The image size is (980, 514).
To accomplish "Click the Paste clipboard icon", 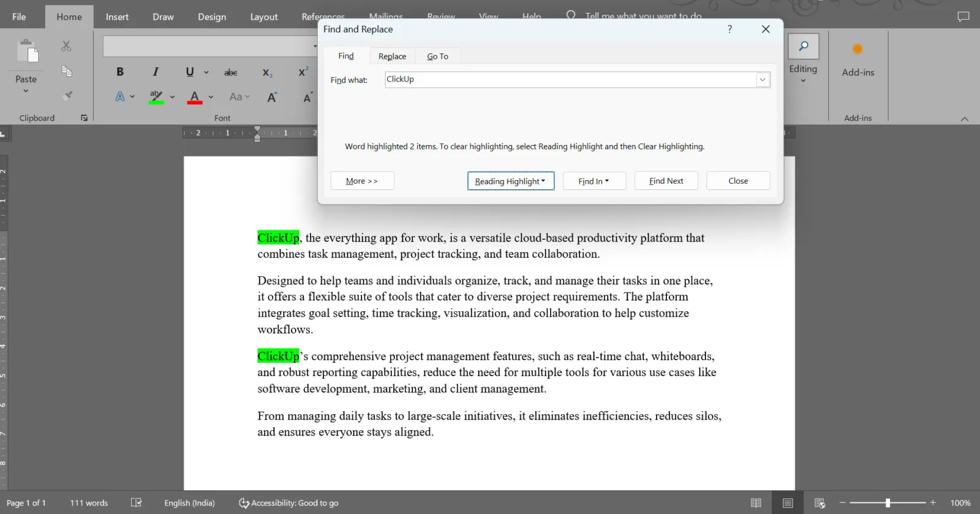I will (x=28, y=51).
